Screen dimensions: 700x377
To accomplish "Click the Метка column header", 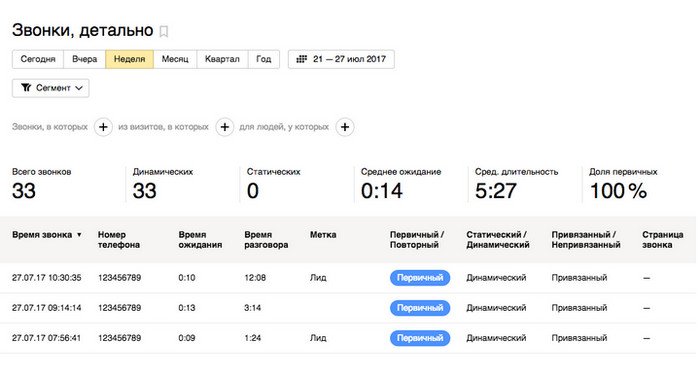I will click(323, 235).
